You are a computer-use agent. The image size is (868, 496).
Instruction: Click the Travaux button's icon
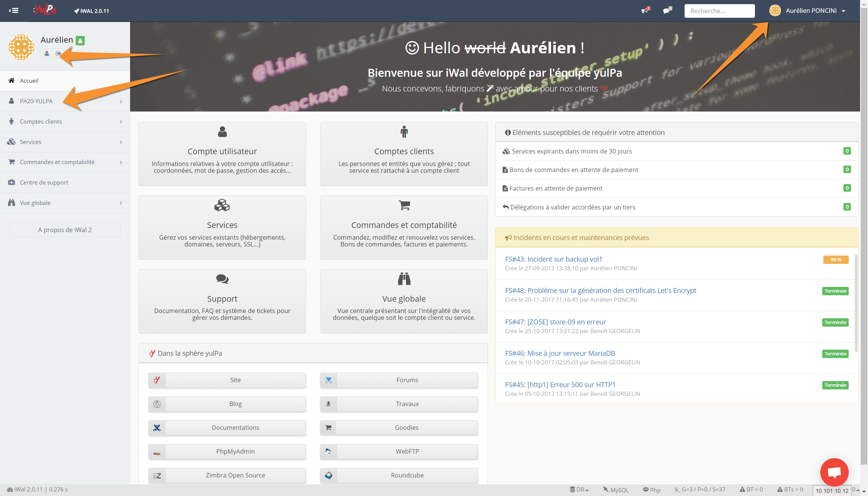(329, 404)
